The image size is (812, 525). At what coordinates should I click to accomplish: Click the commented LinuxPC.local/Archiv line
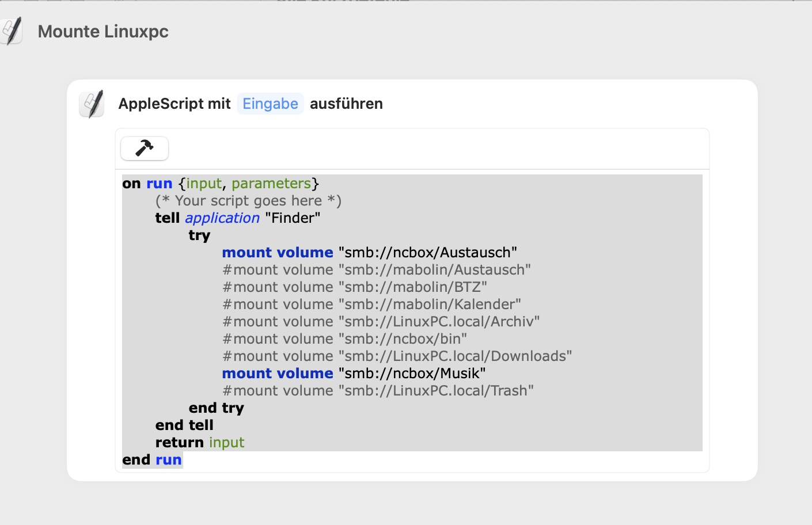pos(381,322)
